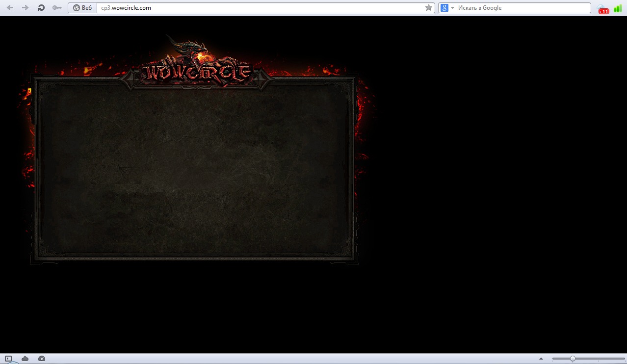
Task: Click the WowCircle logo banner
Action: pyautogui.click(x=197, y=73)
